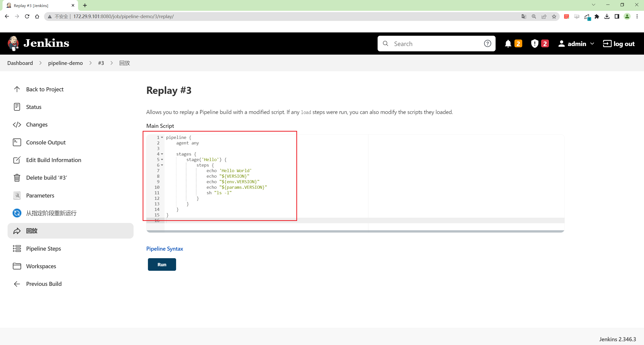Viewport: 644px width, 345px height.
Task: Click the Changes code-bracket icon
Action: click(17, 125)
